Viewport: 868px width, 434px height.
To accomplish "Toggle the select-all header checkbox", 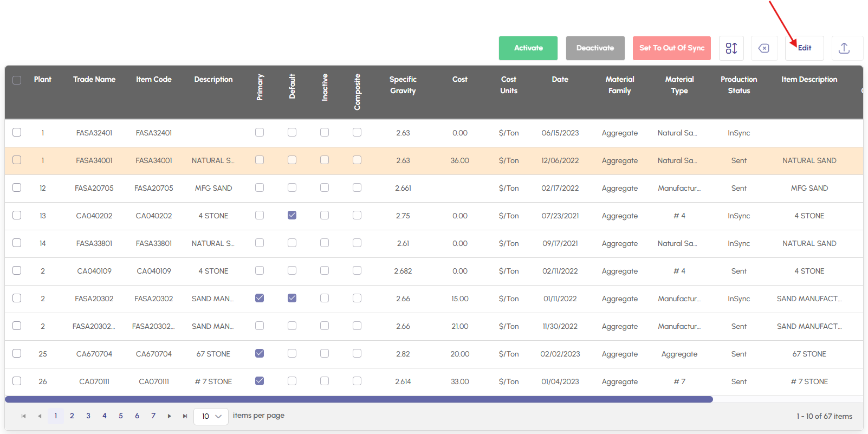I will (17, 80).
